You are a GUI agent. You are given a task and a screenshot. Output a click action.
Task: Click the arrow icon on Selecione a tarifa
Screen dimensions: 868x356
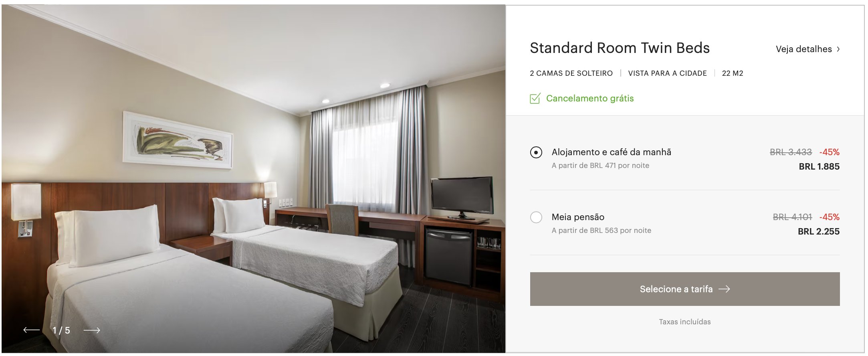click(x=724, y=289)
